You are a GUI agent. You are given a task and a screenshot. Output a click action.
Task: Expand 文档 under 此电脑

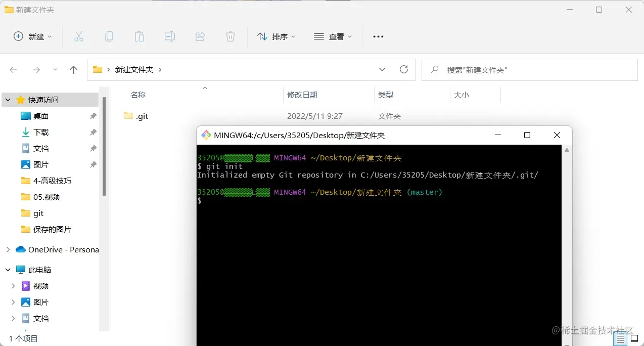click(14, 318)
